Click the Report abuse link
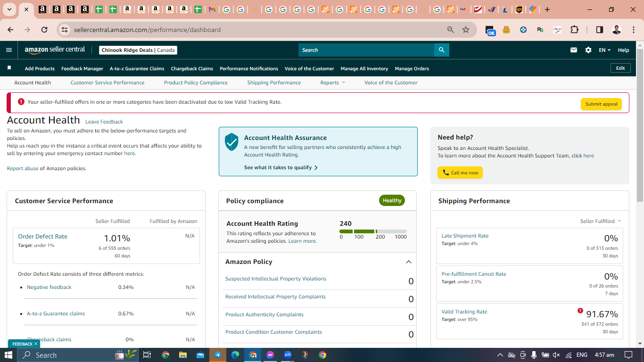This screenshot has height=362, width=644. point(23,168)
